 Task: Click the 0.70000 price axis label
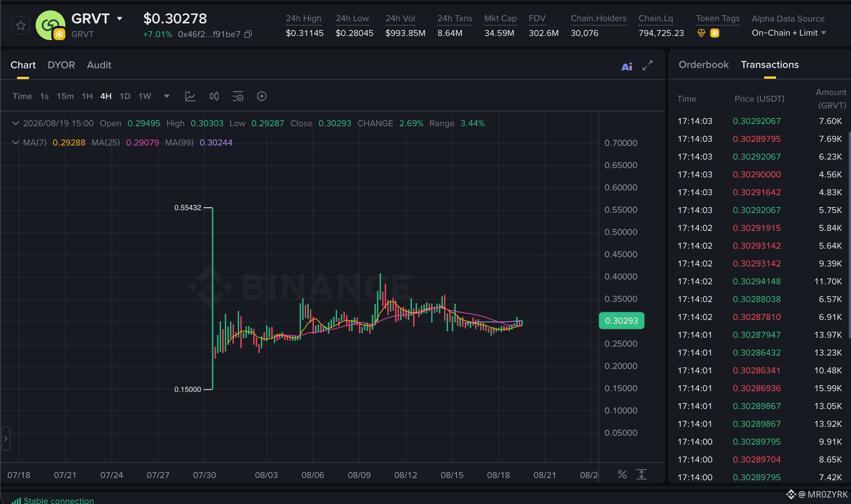(x=621, y=143)
